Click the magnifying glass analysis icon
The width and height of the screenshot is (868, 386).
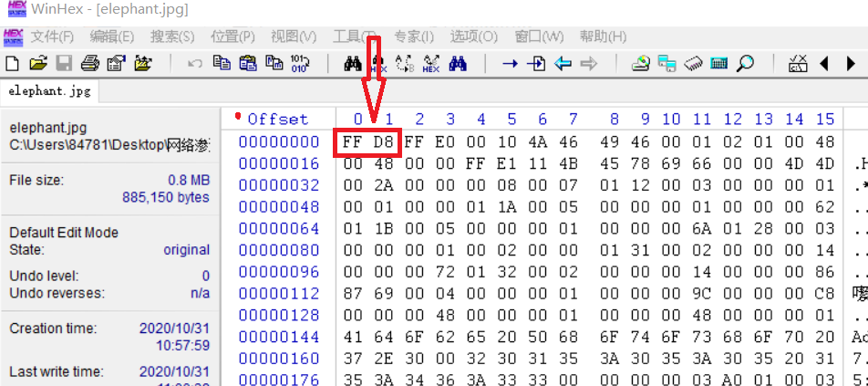tap(746, 63)
